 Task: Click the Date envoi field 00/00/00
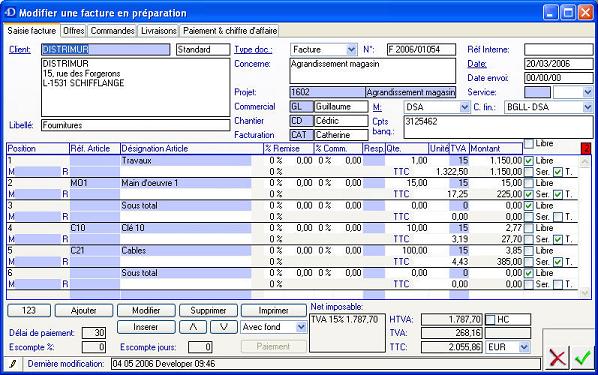[x=558, y=78]
